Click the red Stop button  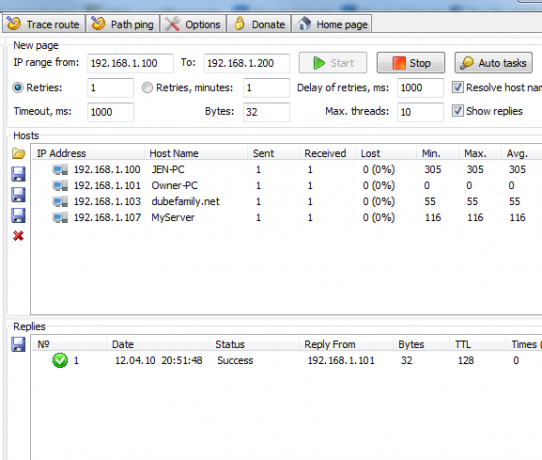[411, 63]
